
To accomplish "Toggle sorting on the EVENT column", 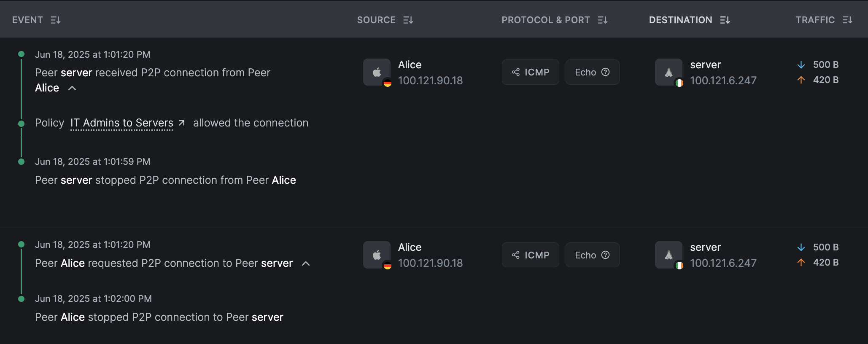I will click(x=56, y=20).
